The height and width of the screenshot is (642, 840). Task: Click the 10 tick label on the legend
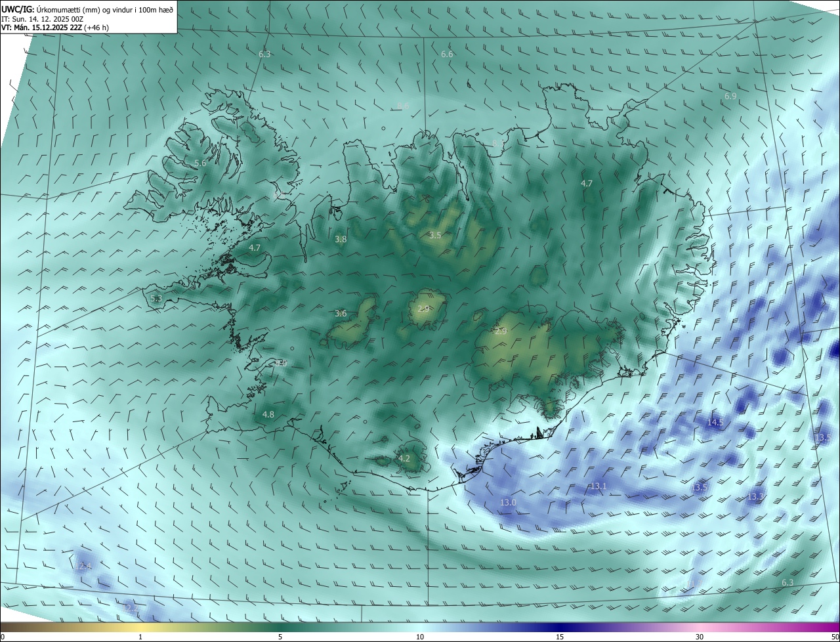(x=420, y=637)
